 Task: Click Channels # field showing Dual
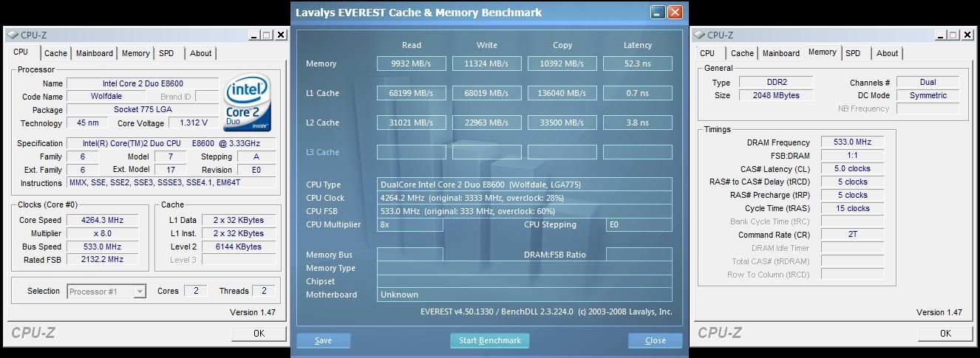click(928, 83)
